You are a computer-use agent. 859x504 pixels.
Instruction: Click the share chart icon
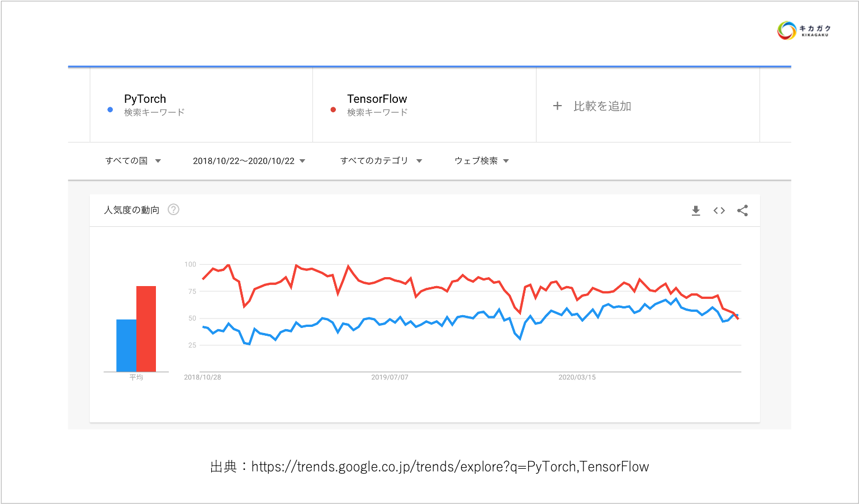(742, 211)
